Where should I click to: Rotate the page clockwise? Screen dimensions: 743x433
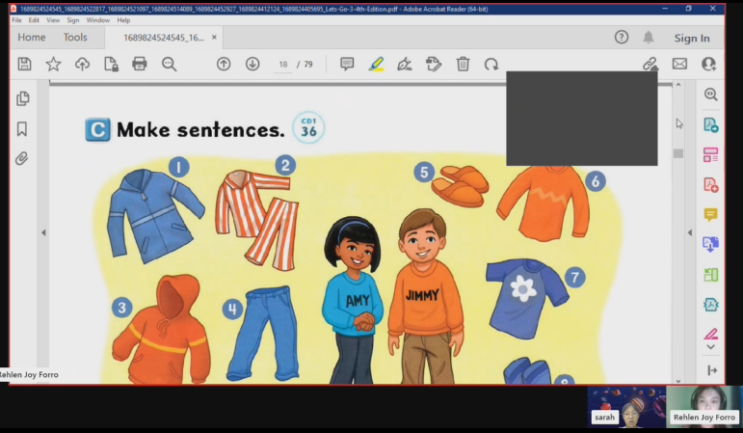[491, 64]
